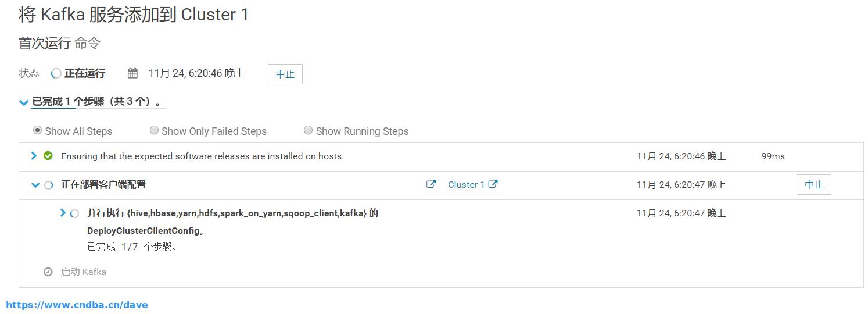The width and height of the screenshot is (868, 314).
Task: Click the calendar icon beside the start time
Action: pyautogui.click(x=132, y=73)
